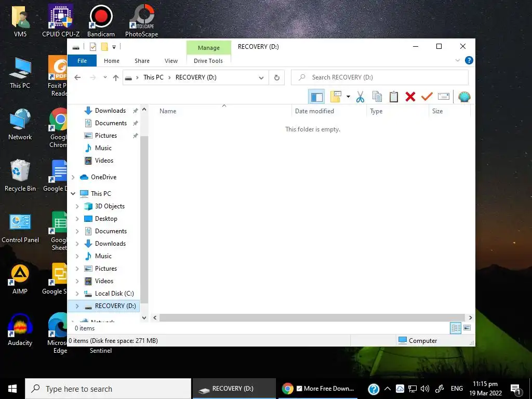Click the Manage contextual tab
532x399 pixels.
[x=209, y=48]
